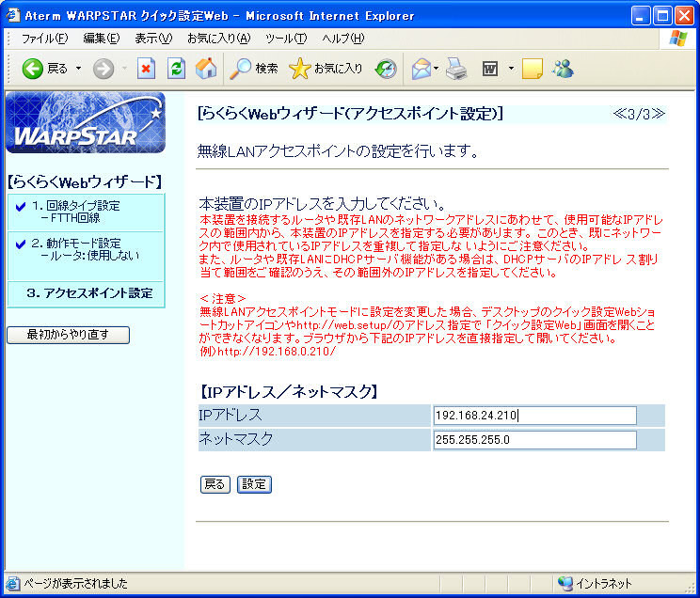Expand the Mail icon dropdown arrow
The height and width of the screenshot is (598, 700).
click(x=436, y=69)
